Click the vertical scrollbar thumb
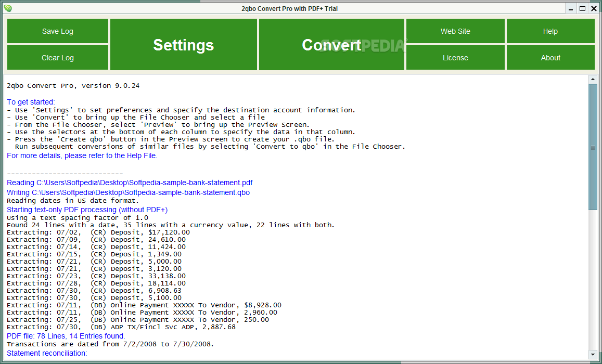The height and width of the screenshot is (364, 602). (593, 147)
